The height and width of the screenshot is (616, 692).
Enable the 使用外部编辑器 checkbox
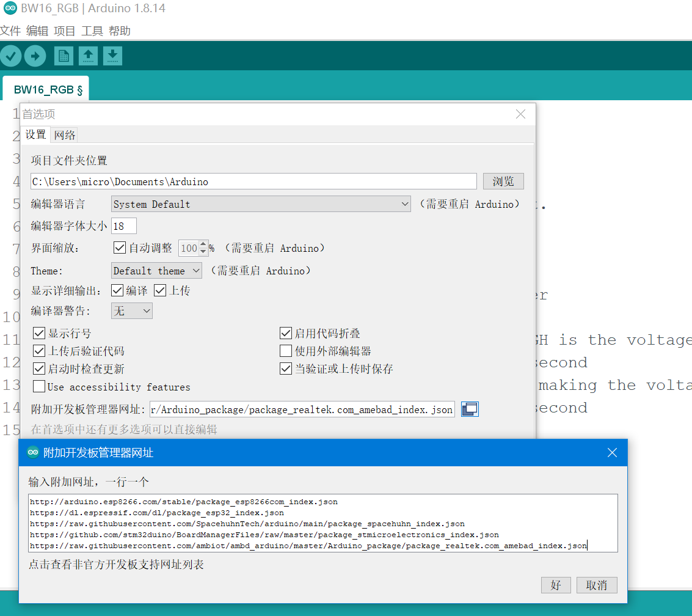(x=285, y=350)
